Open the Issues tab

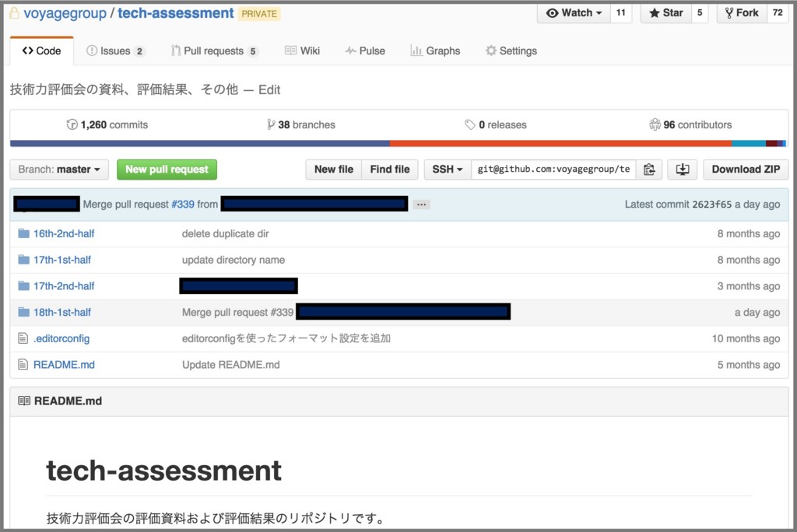coord(116,51)
